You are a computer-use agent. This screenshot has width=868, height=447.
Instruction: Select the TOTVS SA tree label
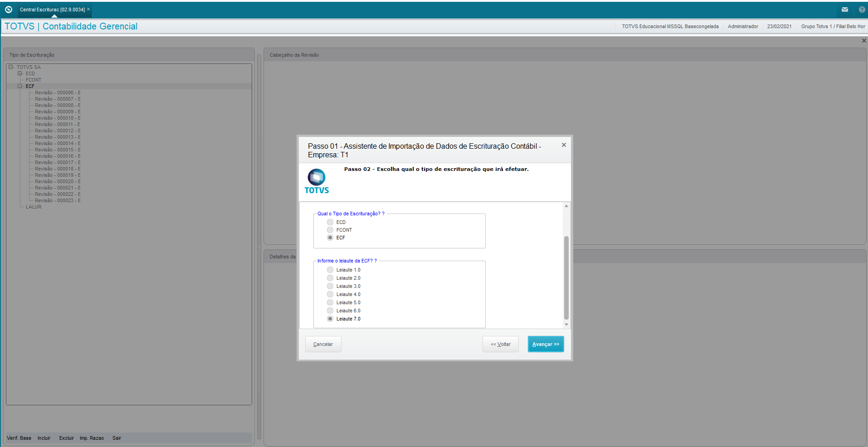click(29, 67)
